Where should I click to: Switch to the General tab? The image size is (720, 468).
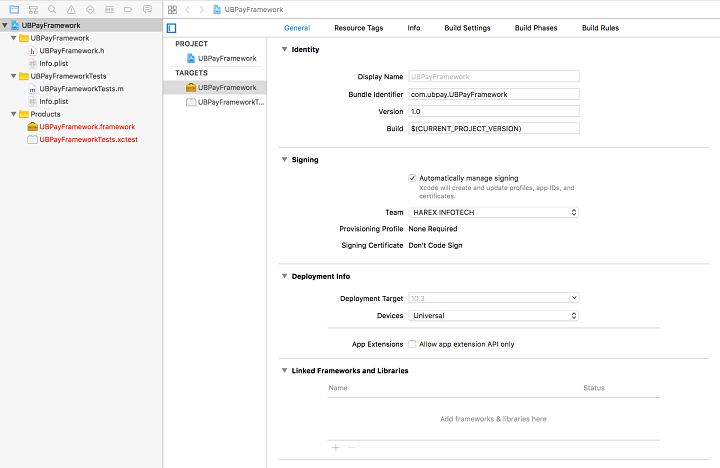pos(297,28)
